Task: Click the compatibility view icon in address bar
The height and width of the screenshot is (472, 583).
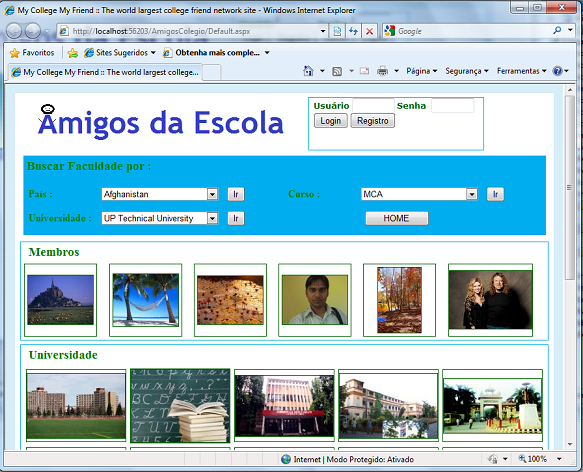Action: tap(337, 31)
